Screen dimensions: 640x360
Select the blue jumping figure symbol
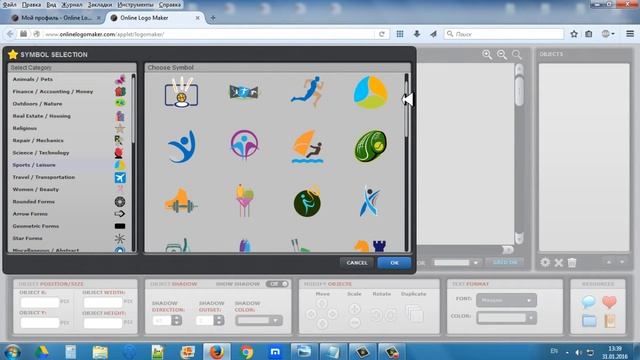click(x=182, y=147)
